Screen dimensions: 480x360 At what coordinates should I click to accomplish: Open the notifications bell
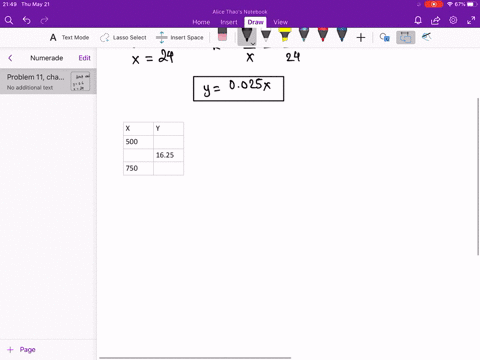click(x=418, y=20)
